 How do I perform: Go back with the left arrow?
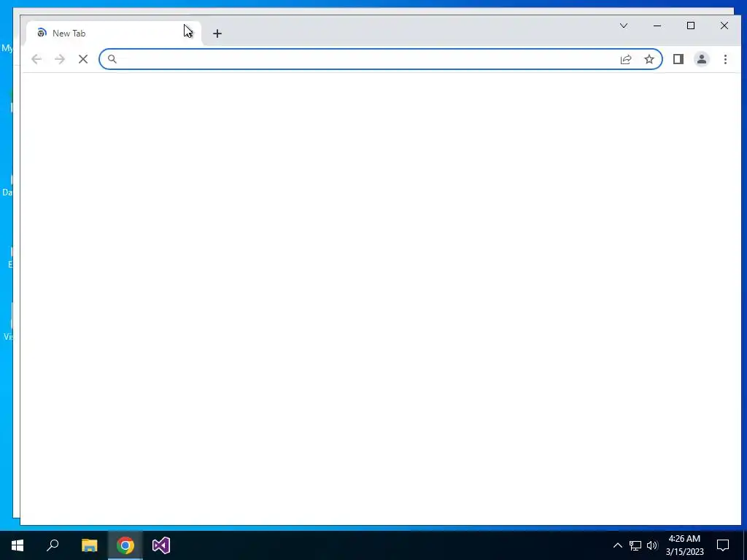(x=36, y=59)
